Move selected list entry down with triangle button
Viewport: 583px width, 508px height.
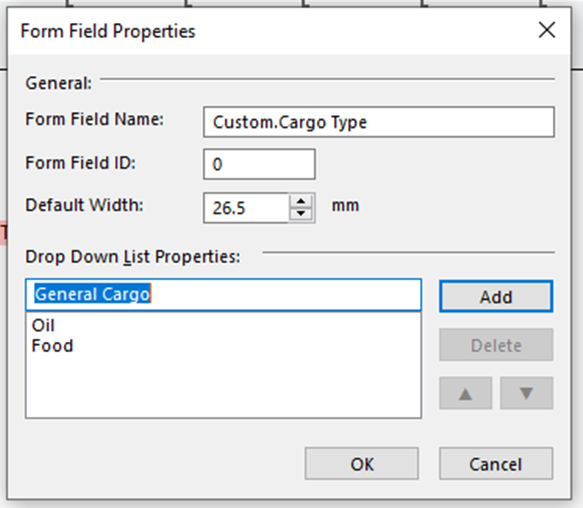point(526,393)
